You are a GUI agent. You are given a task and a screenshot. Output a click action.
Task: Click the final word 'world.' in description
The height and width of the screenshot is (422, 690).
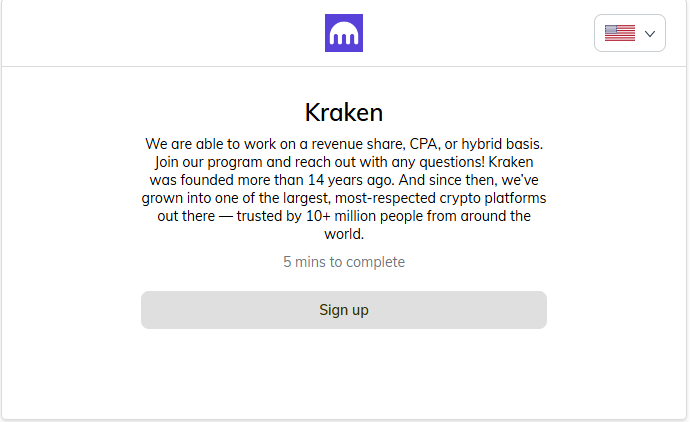pos(344,234)
